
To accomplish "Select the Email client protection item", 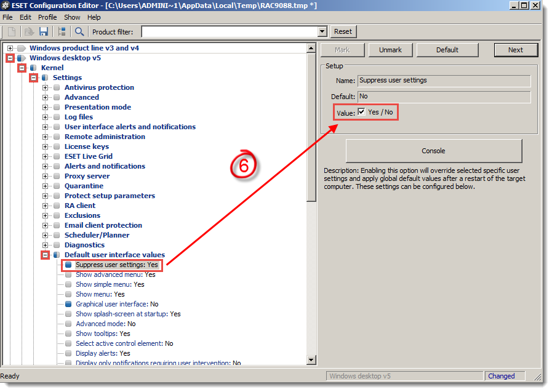I will click(103, 225).
